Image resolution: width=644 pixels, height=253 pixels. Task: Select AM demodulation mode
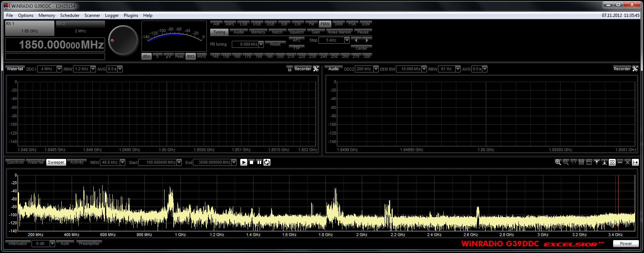(216, 24)
